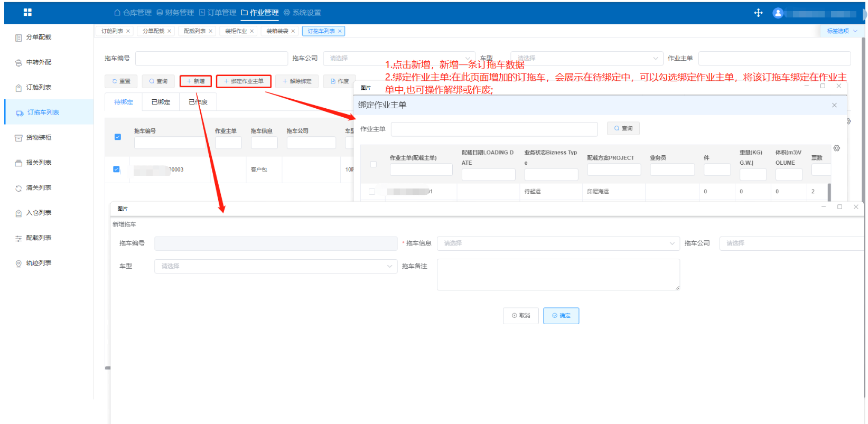This screenshot has width=868, height=424.
Task: Click the 作废 void button
Action: pyautogui.click(x=340, y=81)
